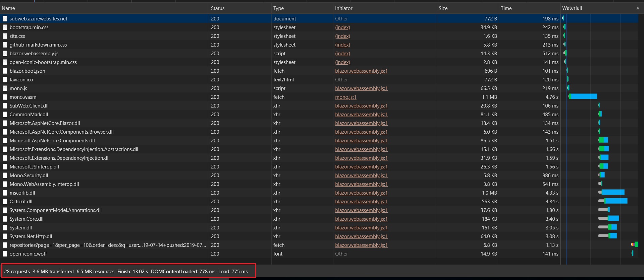Click the 4.84 s time for Octokit.dll
Screen dimensions: 644x280
tap(552, 202)
